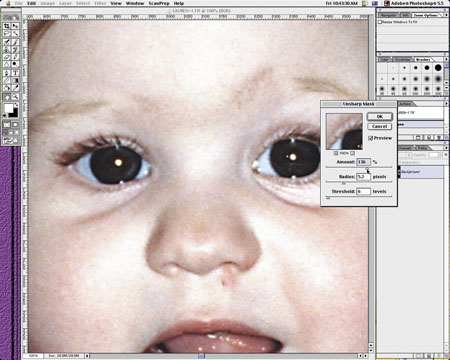Open the Zoom Options palette menu arrow

click(446, 15)
